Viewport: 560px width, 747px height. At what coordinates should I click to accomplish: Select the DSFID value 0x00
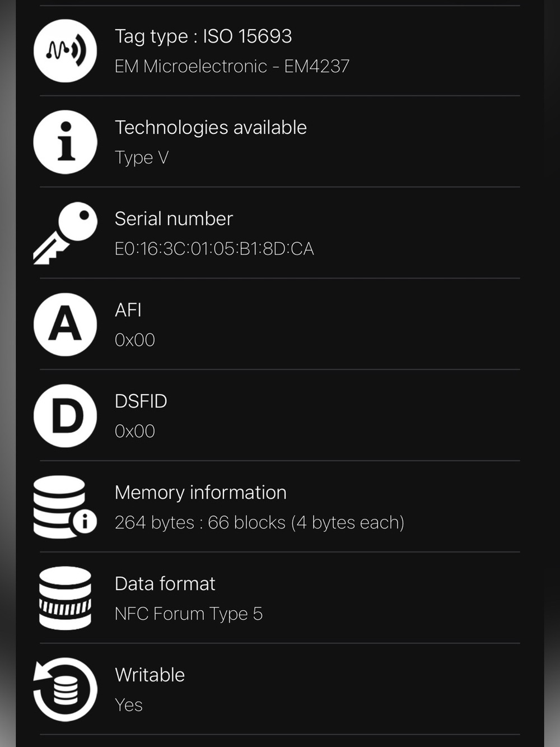(x=134, y=432)
